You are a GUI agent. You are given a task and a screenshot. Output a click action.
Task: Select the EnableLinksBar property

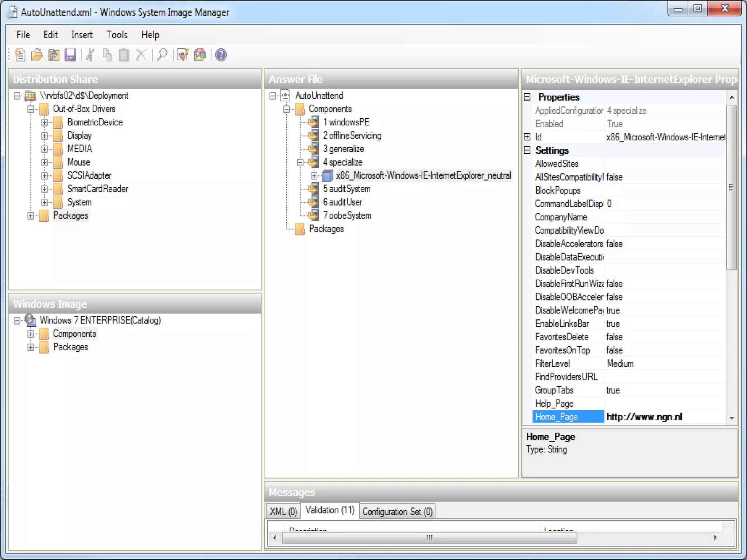pos(628,323)
